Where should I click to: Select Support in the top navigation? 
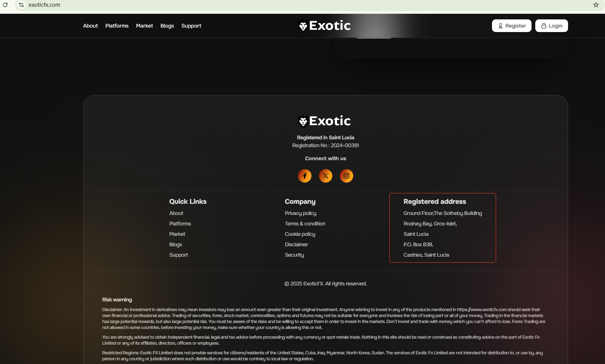[191, 26]
